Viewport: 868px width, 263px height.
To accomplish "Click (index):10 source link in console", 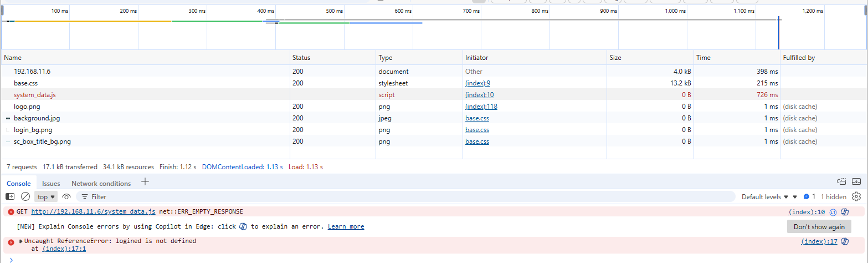I will coord(807,212).
